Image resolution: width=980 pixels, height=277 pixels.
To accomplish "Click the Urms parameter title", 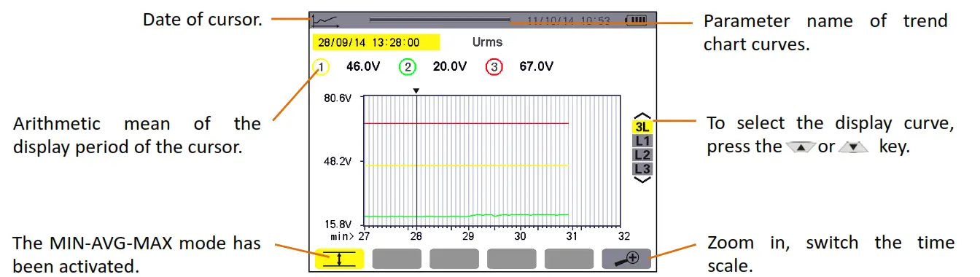I will tap(487, 42).
